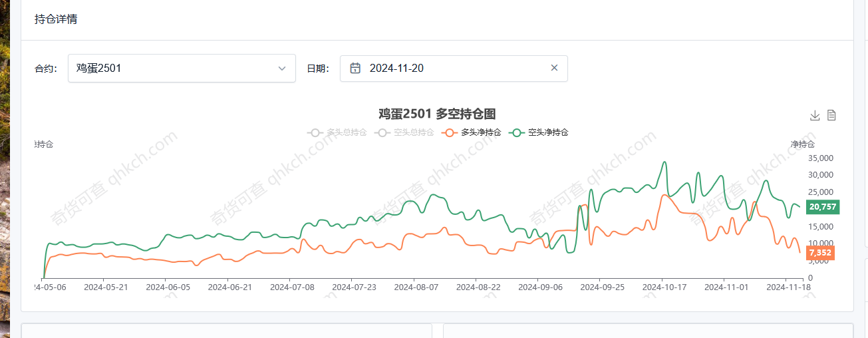Download the chart as an image
The width and height of the screenshot is (868, 338).
point(815,116)
